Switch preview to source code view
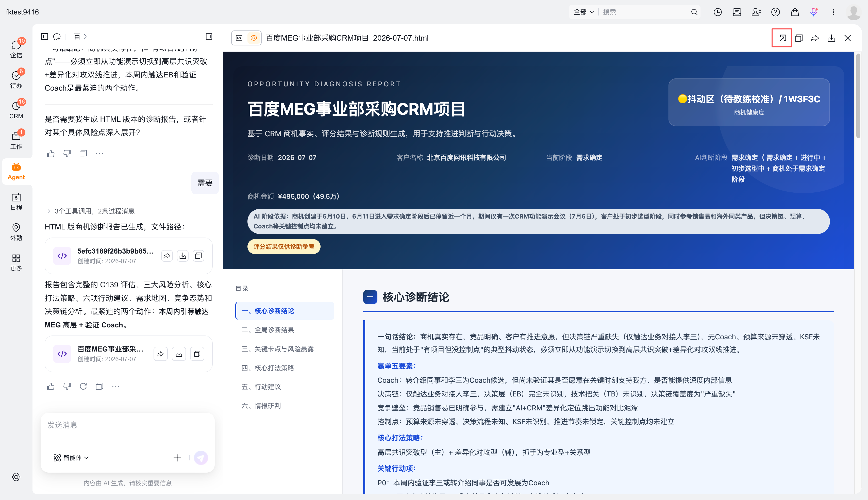 tap(239, 38)
